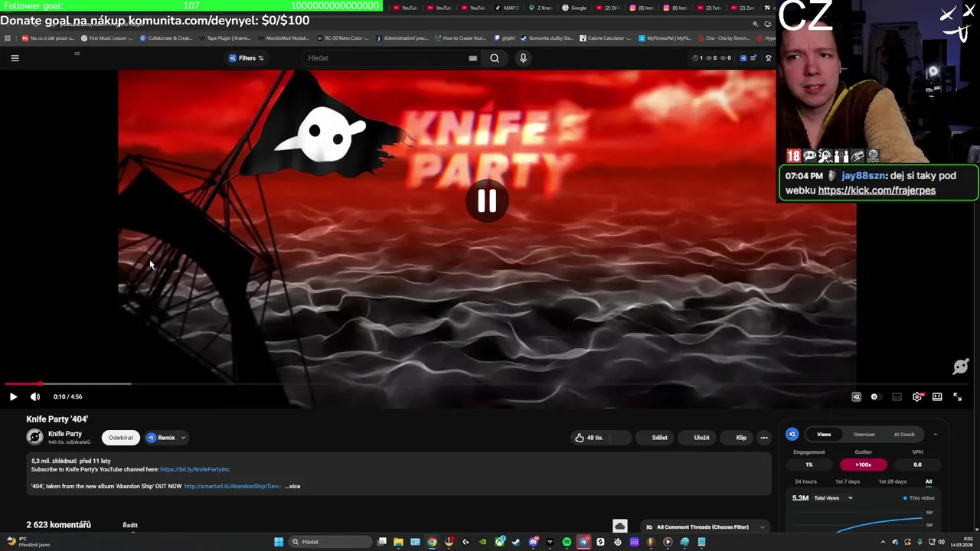Open the Knife Party channel avatar

pos(34,437)
